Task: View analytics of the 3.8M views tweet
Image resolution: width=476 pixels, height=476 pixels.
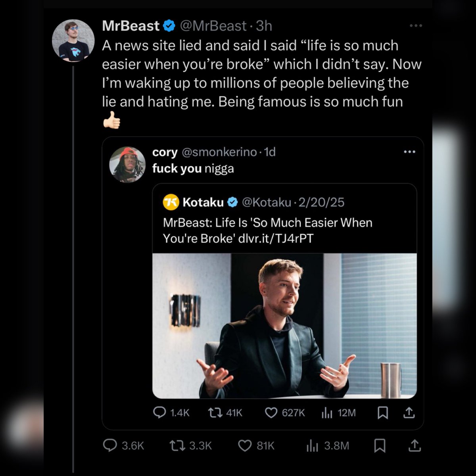Action: pos(312,446)
